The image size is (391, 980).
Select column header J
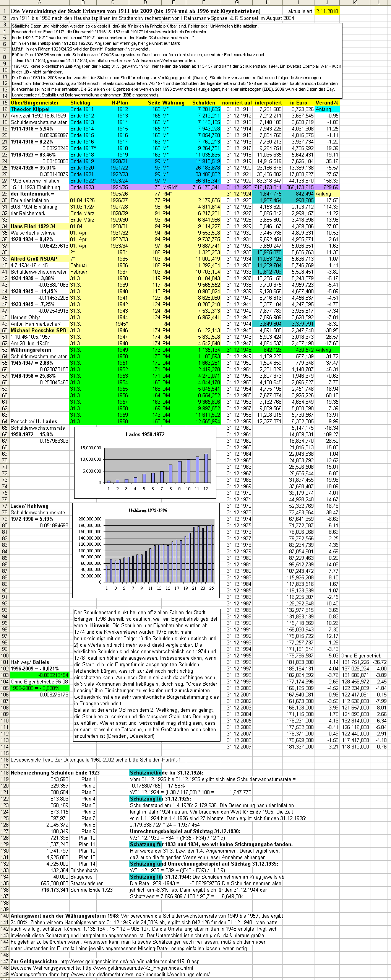327,3
